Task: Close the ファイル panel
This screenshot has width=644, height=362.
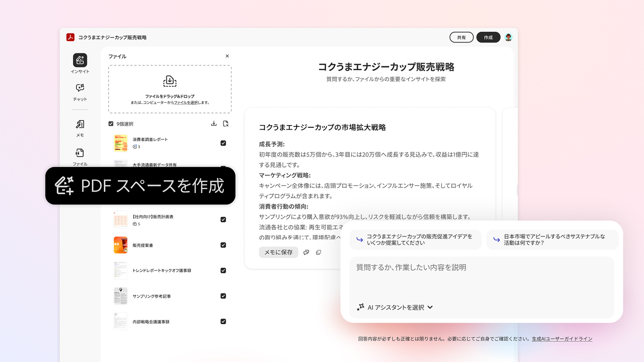Action: point(227,56)
